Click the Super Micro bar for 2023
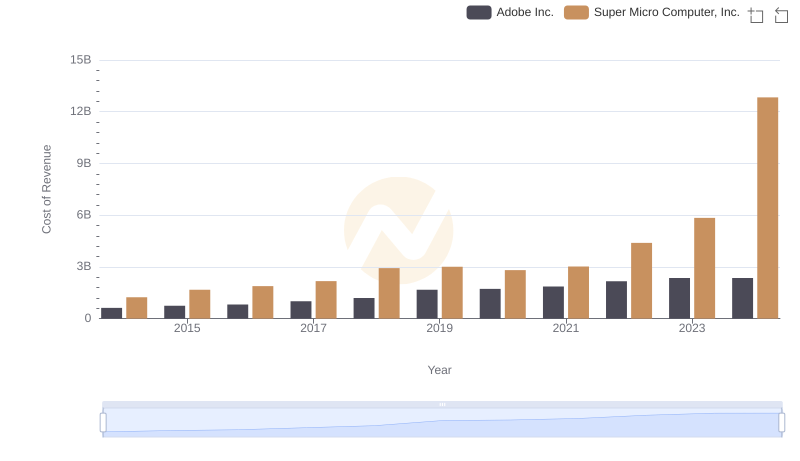Image resolution: width=800 pixels, height=461 pixels. [704, 268]
